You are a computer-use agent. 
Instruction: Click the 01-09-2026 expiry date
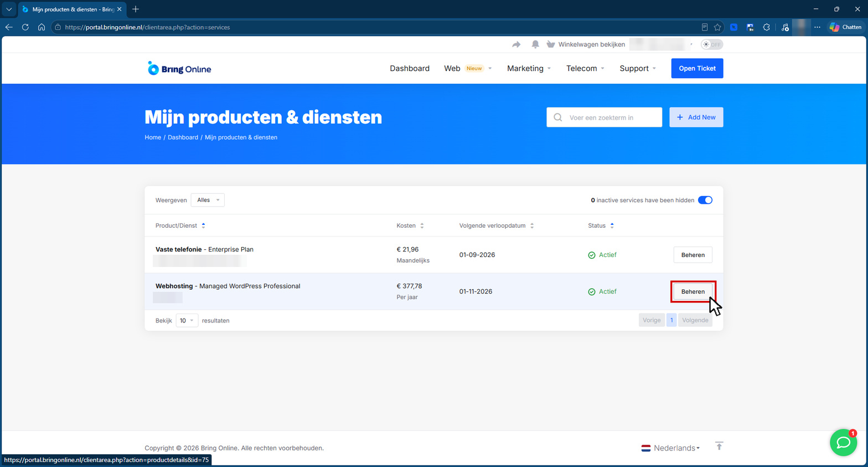coord(477,255)
